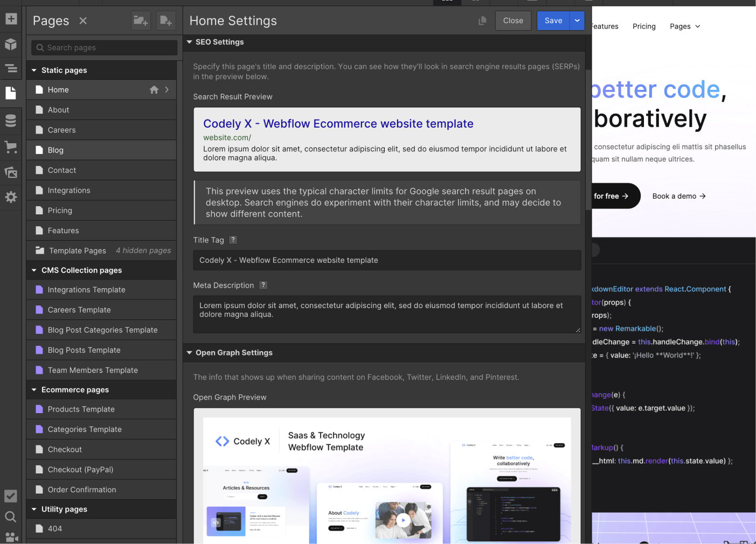Collapse the Static pages section
Screen dimensions: 756x544
(34, 70)
